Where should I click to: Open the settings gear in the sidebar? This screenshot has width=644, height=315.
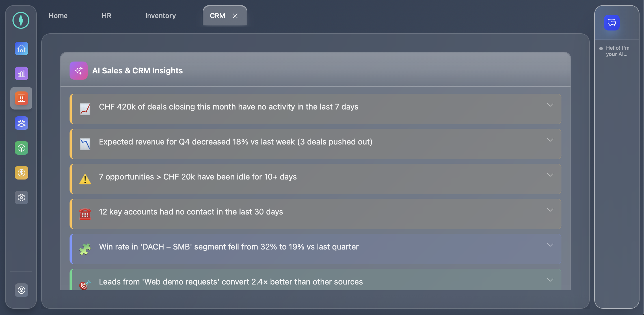coord(21,198)
